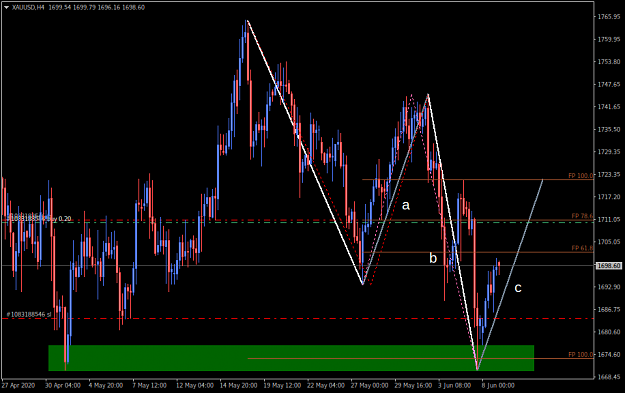Click the 1753.80 price scale value
The width and height of the screenshot is (625, 393).
coord(609,61)
